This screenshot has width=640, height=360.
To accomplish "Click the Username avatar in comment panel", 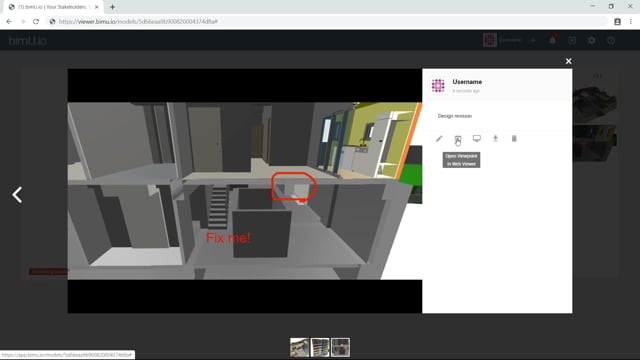I will tap(438, 86).
